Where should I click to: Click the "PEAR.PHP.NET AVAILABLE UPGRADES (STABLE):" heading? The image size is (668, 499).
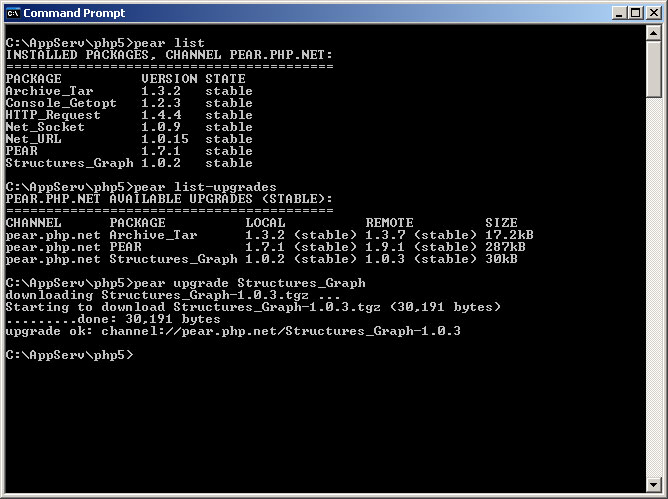169,199
